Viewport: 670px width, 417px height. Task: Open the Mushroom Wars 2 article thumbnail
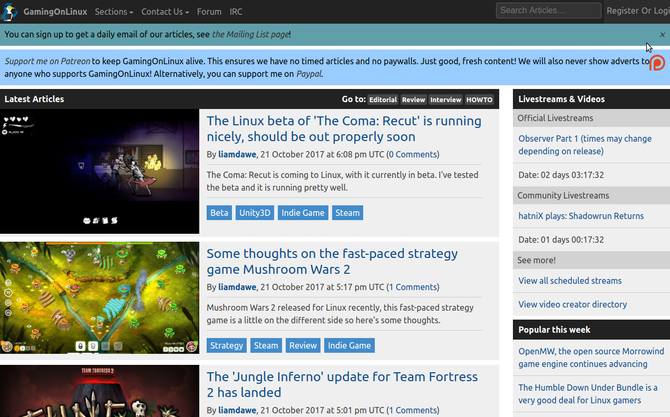pos(99,298)
